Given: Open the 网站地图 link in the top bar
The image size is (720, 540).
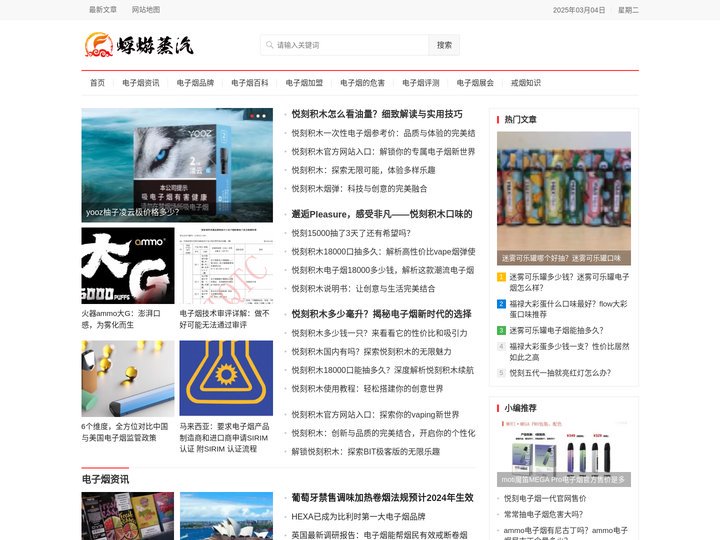Looking at the screenshot, I should coord(146,10).
